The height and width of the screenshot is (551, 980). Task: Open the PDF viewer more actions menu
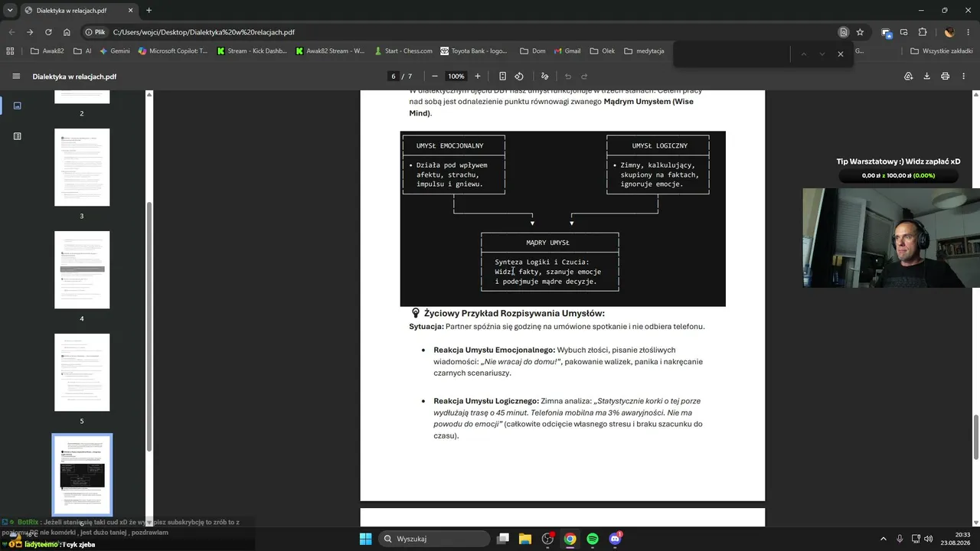pyautogui.click(x=963, y=77)
